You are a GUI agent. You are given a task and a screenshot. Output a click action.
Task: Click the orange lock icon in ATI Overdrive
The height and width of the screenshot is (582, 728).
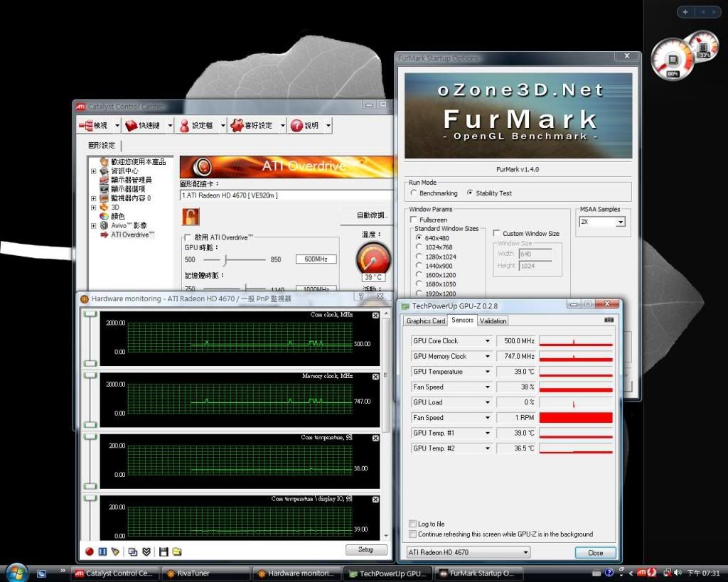[191, 217]
